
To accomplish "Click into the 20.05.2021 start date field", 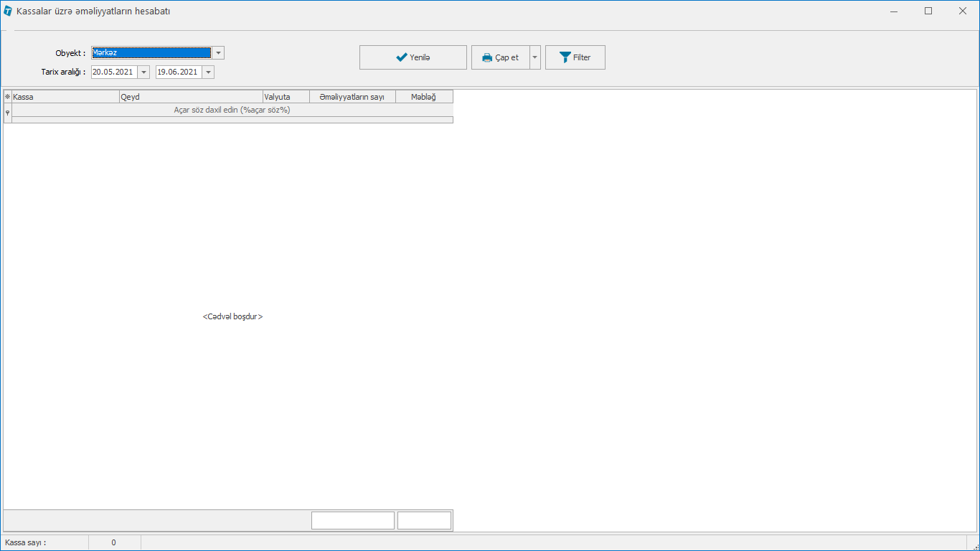I will (113, 72).
